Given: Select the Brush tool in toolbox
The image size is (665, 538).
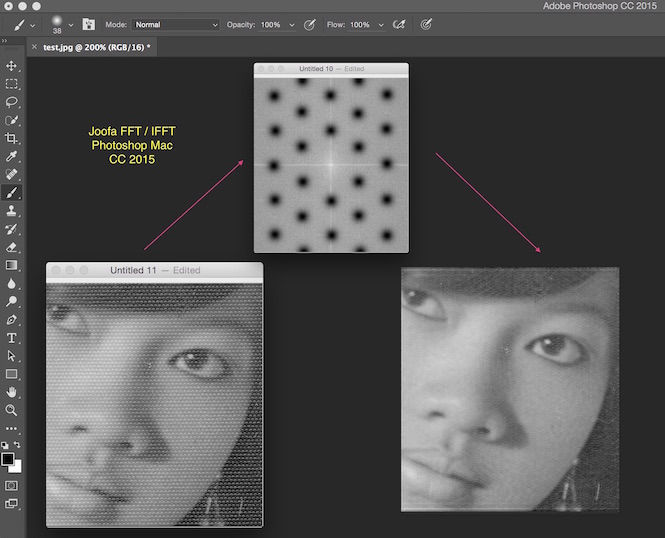Looking at the screenshot, I should click(11, 193).
